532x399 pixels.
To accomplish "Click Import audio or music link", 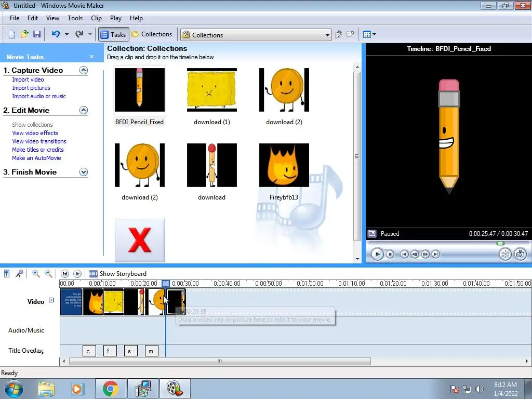I will pyautogui.click(x=39, y=96).
